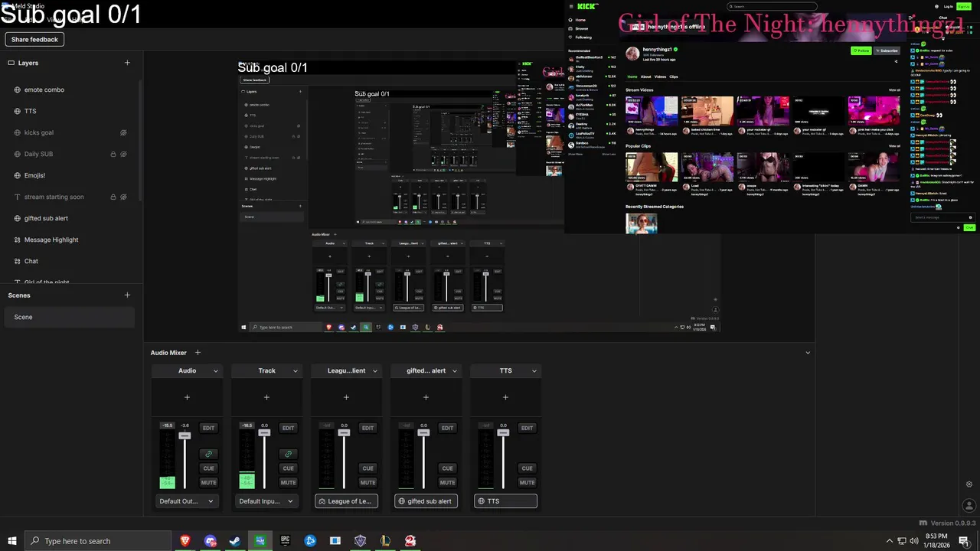Click Browse in the Kick preview sidebar

[x=582, y=28]
